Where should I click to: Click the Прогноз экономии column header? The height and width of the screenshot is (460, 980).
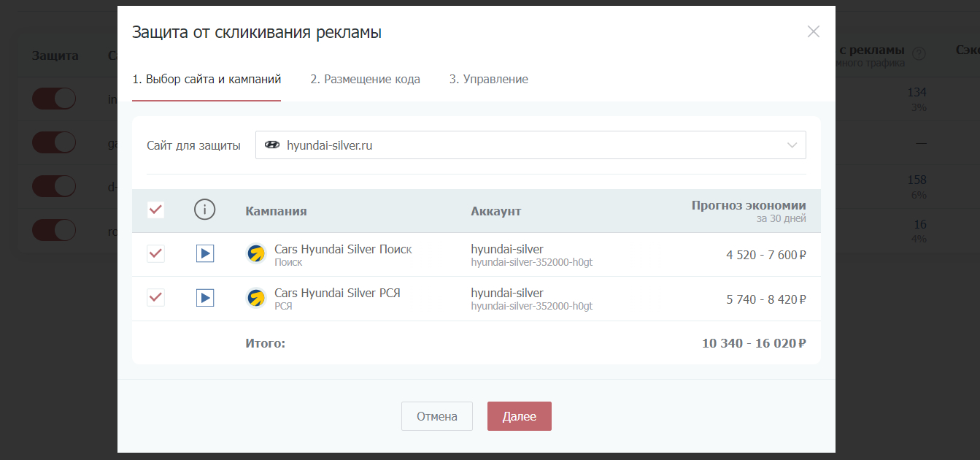coord(749,205)
